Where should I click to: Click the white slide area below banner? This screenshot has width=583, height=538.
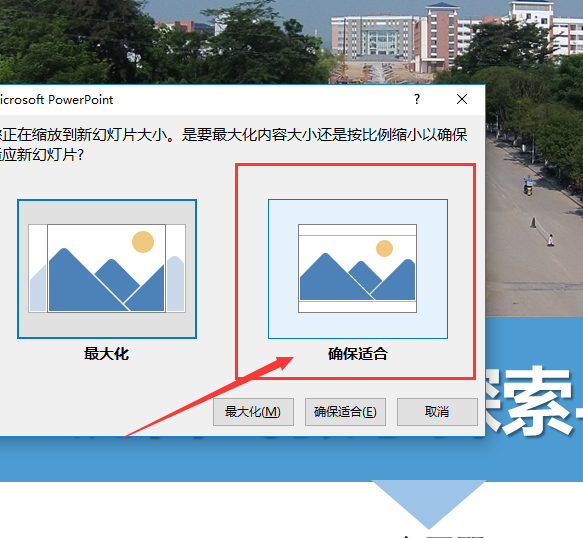(x=186, y=510)
